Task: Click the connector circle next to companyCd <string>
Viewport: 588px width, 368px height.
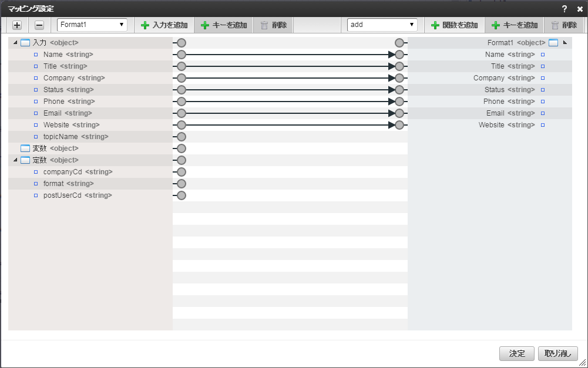Action: pyautogui.click(x=180, y=171)
